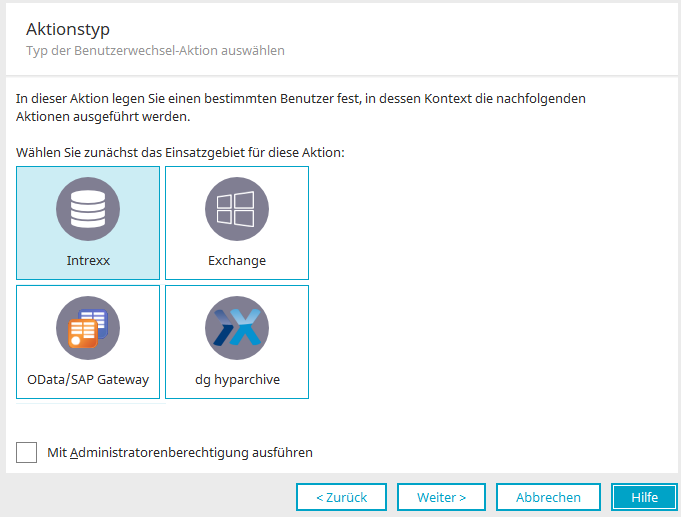Click the text Mit Administratorenberechtigung ausführen
The image size is (681, 517).
tap(180, 452)
